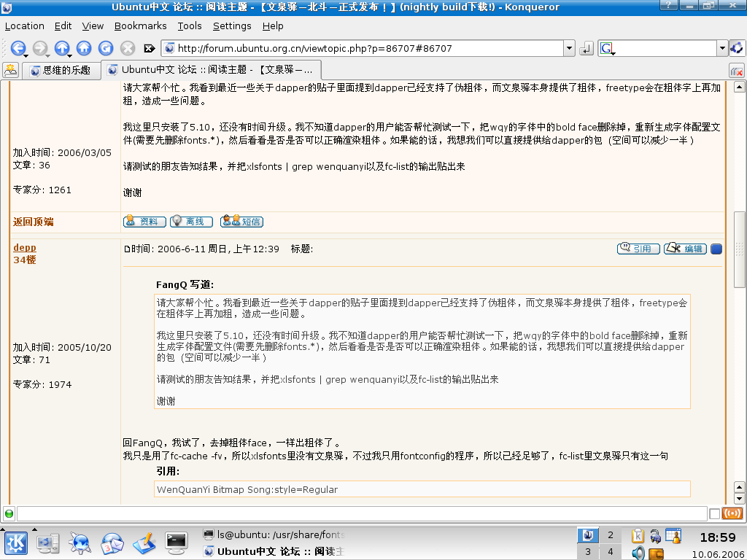Image resolution: width=747 pixels, height=560 pixels.
Task: Switch to virtual desktop 3
Action: click(588, 552)
